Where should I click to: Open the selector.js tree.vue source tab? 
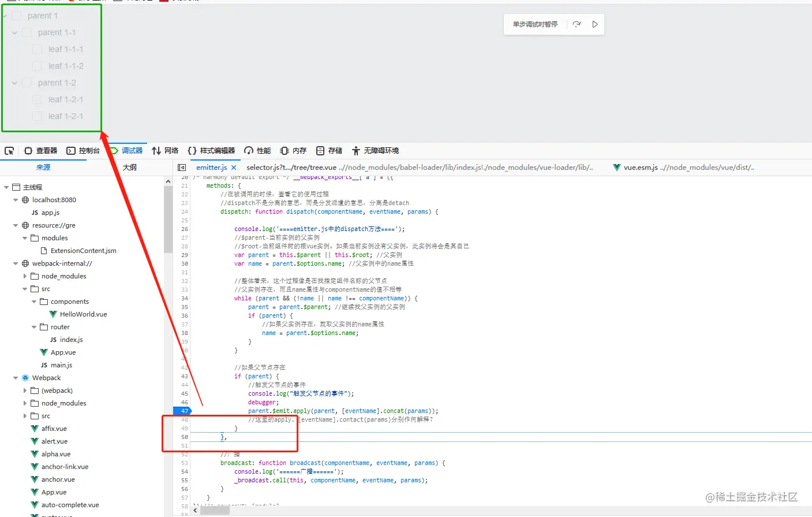[x=420, y=168]
